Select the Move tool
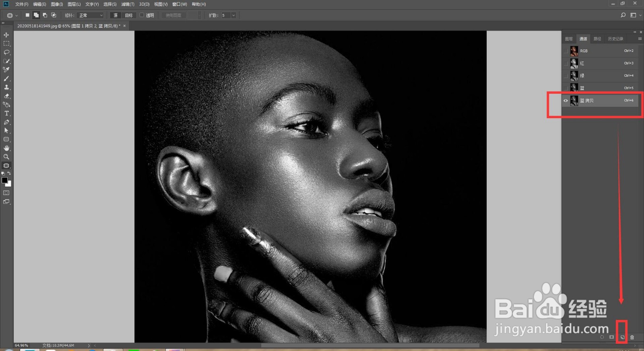644x351 pixels. [x=6, y=35]
